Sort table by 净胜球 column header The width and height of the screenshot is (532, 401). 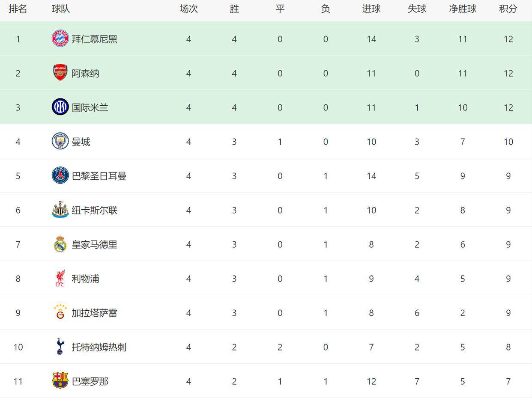coord(463,9)
